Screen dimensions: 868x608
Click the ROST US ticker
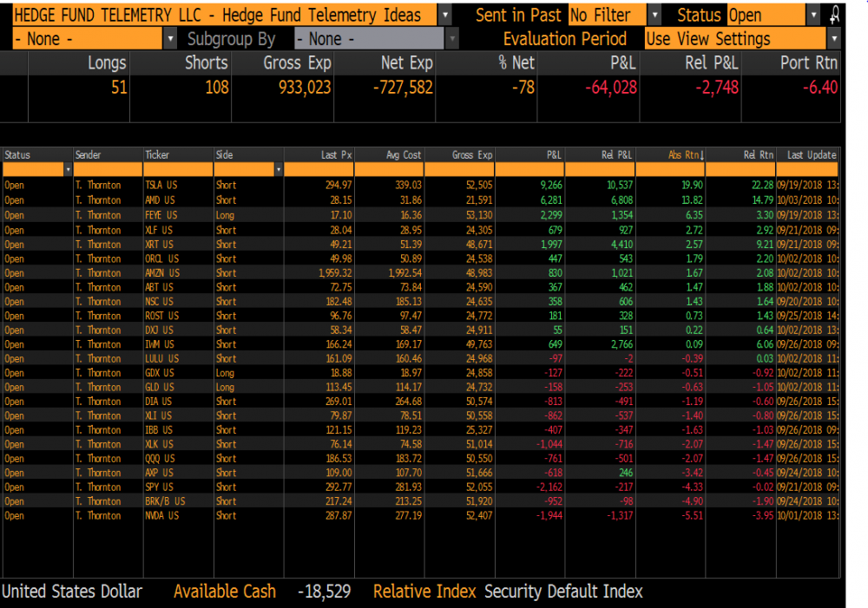tap(161, 316)
